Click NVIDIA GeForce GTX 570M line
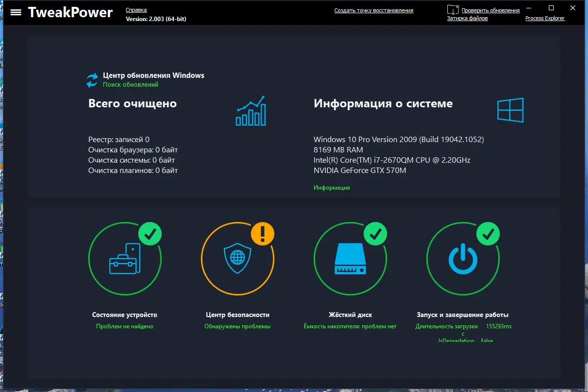 (360, 171)
